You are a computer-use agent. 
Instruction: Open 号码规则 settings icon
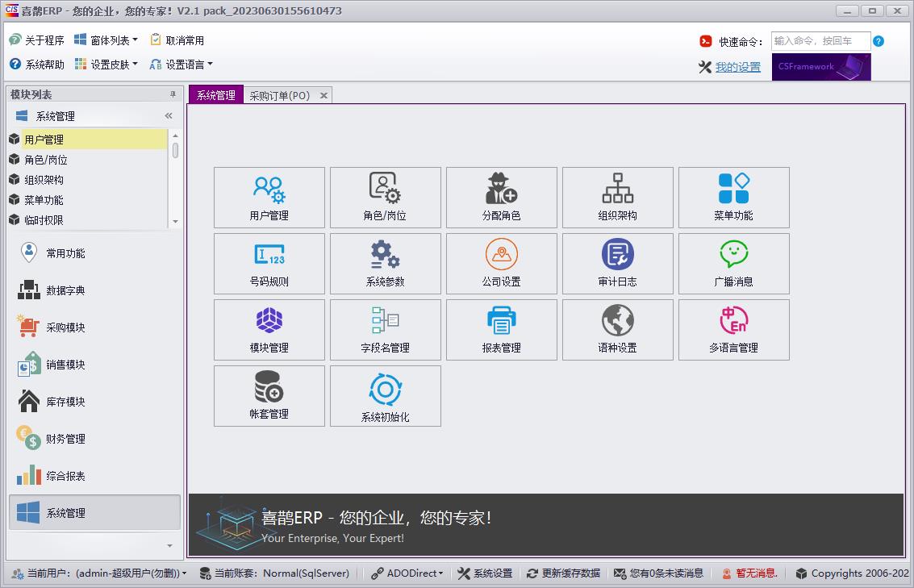[x=269, y=264]
